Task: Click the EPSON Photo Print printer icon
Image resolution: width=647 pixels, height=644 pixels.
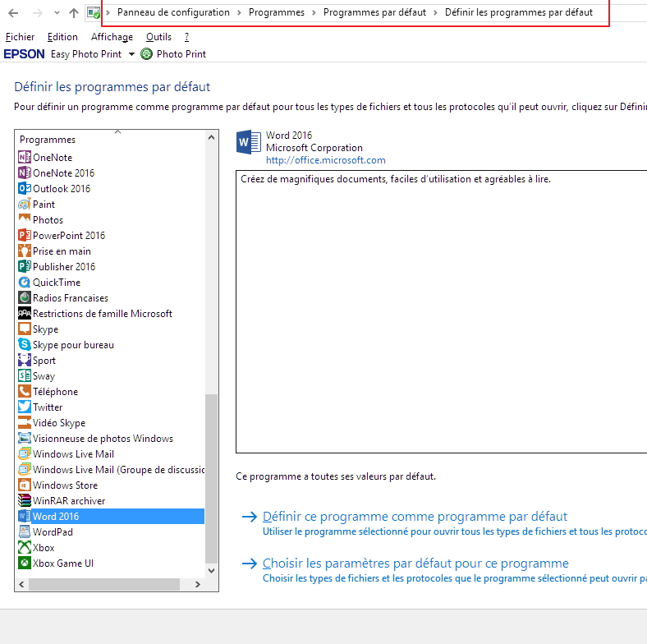Action: (x=146, y=53)
